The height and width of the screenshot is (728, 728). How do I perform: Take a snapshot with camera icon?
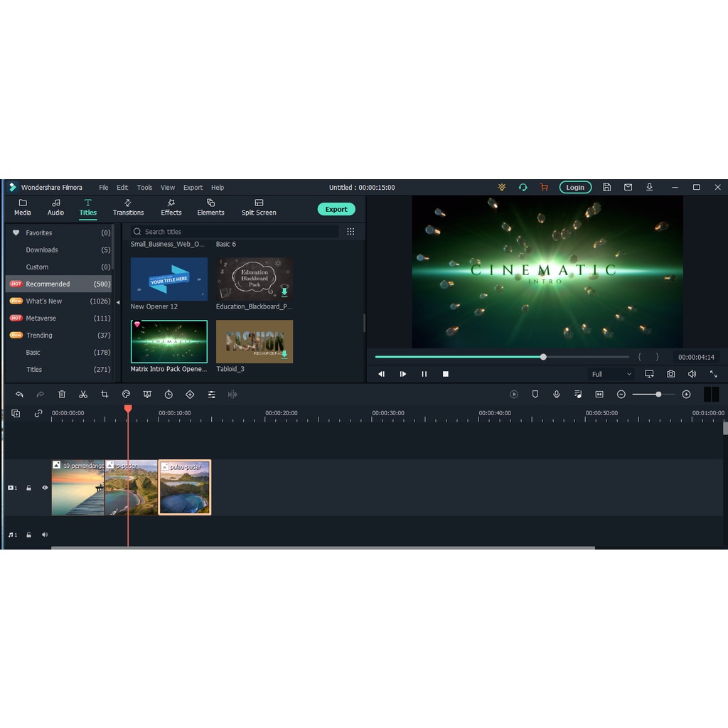(x=670, y=374)
